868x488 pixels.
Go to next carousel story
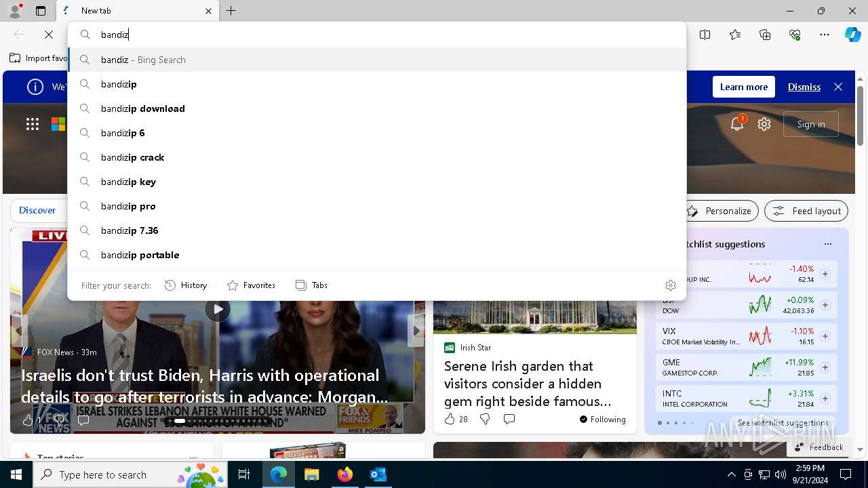pyautogui.click(x=416, y=331)
